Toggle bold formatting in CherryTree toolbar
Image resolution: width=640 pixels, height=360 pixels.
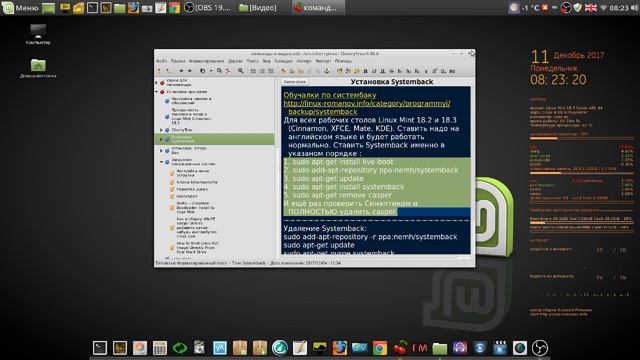click(x=365, y=71)
